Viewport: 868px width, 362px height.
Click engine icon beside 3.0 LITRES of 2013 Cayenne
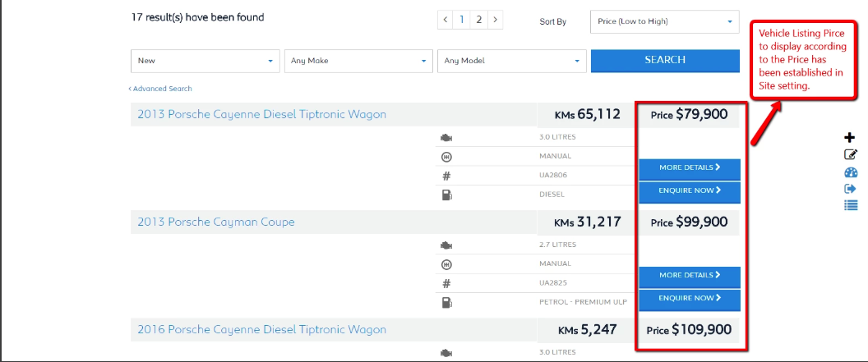coord(446,137)
